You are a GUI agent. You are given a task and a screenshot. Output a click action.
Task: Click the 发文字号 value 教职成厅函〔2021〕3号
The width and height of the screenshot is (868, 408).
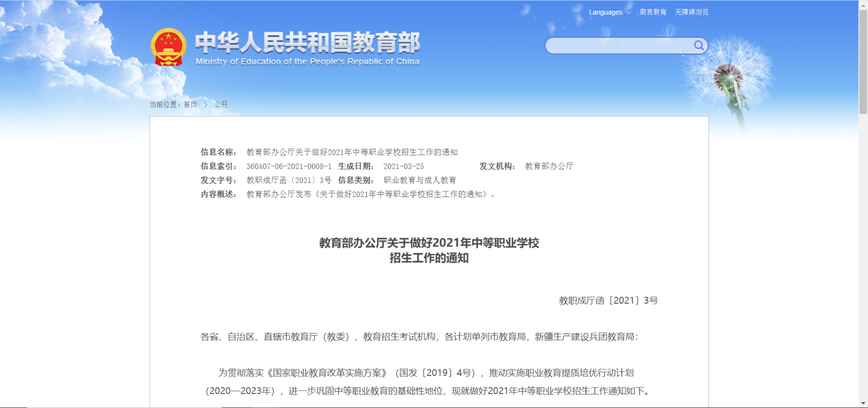pyautogui.click(x=289, y=180)
